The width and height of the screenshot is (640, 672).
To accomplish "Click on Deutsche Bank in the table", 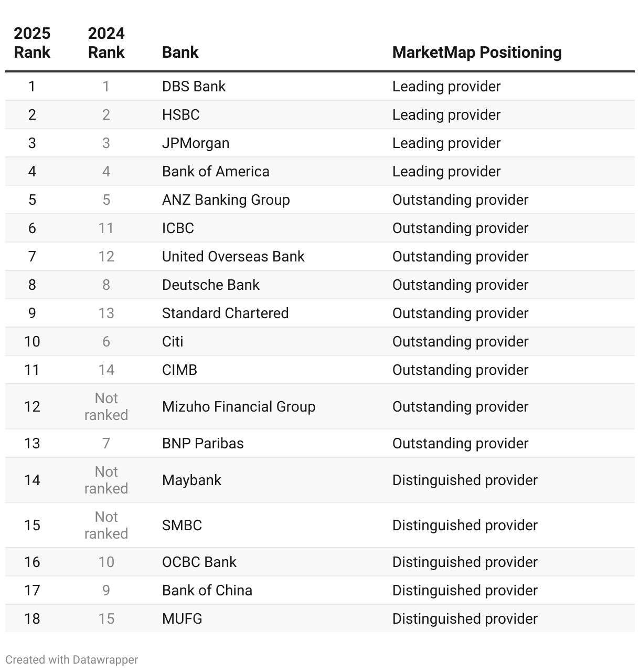I will (210, 285).
